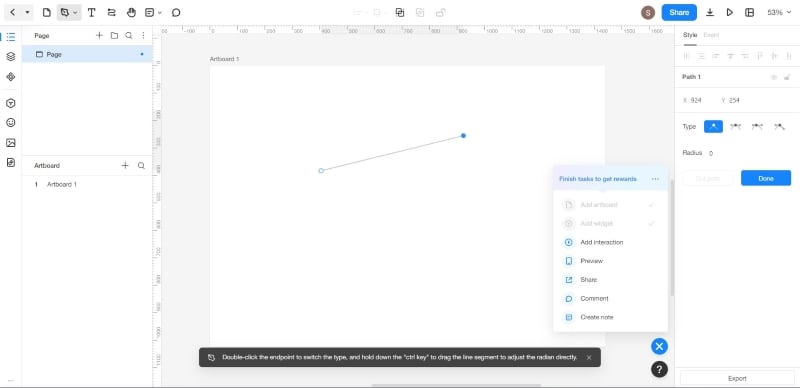Activate the Hand pan tool

(x=131, y=12)
